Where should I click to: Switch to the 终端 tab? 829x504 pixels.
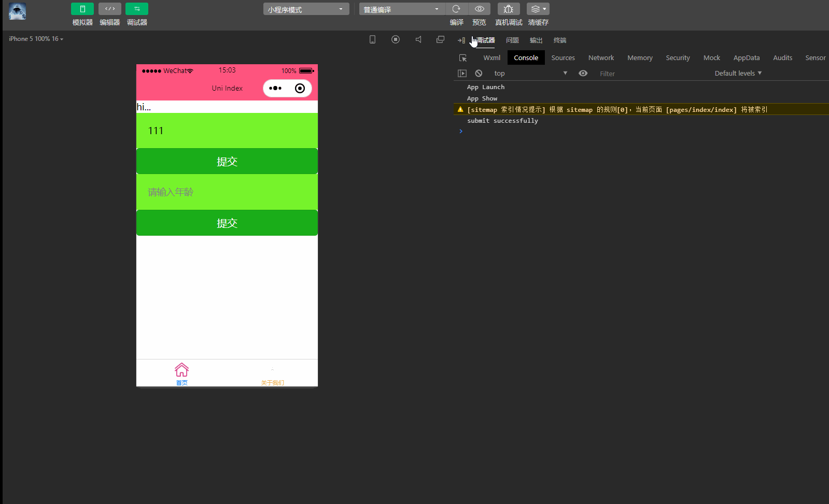tap(560, 40)
